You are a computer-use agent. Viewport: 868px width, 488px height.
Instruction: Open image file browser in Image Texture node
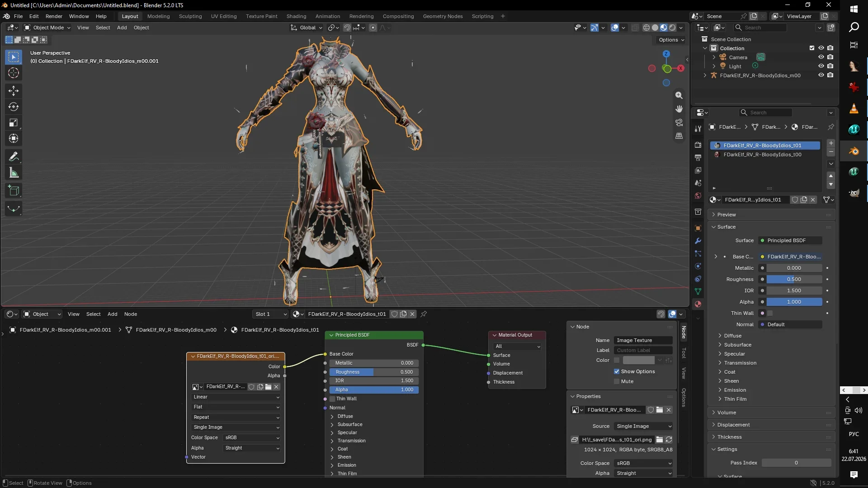point(269,387)
